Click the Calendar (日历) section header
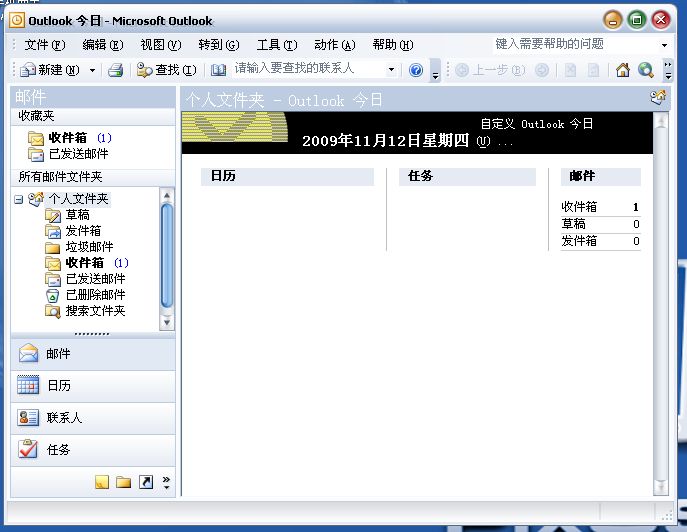 pyautogui.click(x=287, y=176)
